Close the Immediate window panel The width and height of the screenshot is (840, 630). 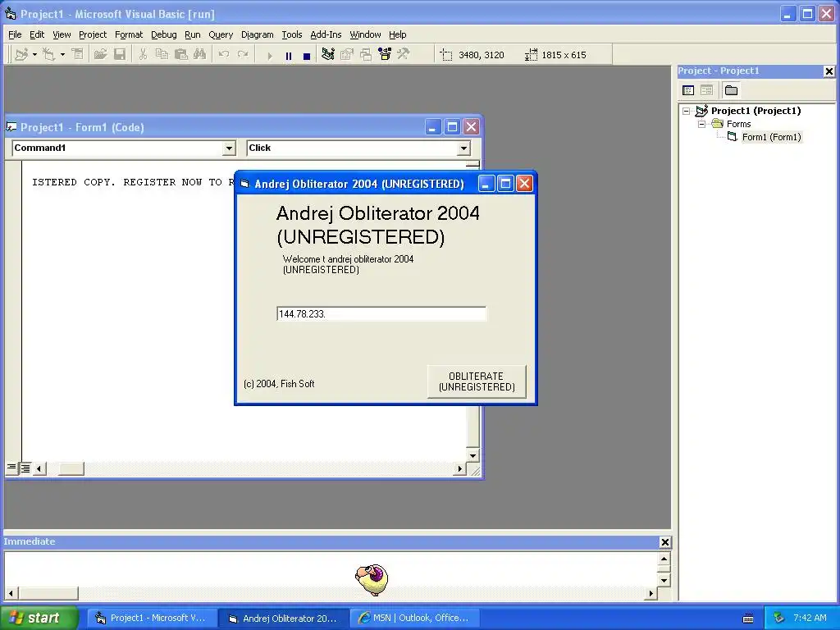click(x=664, y=542)
